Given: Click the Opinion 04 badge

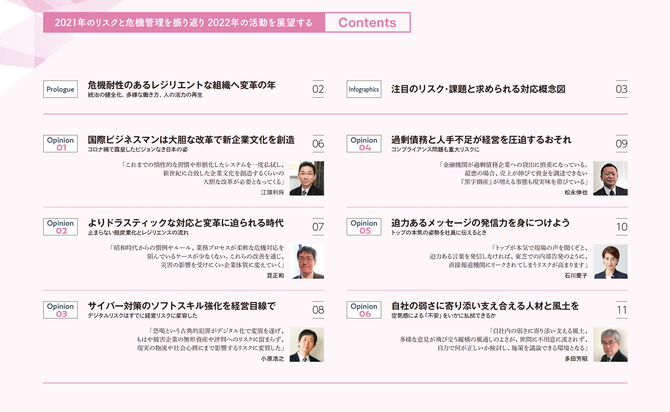Looking at the screenshot, I should pyautogui.click(x=364, y=145).
